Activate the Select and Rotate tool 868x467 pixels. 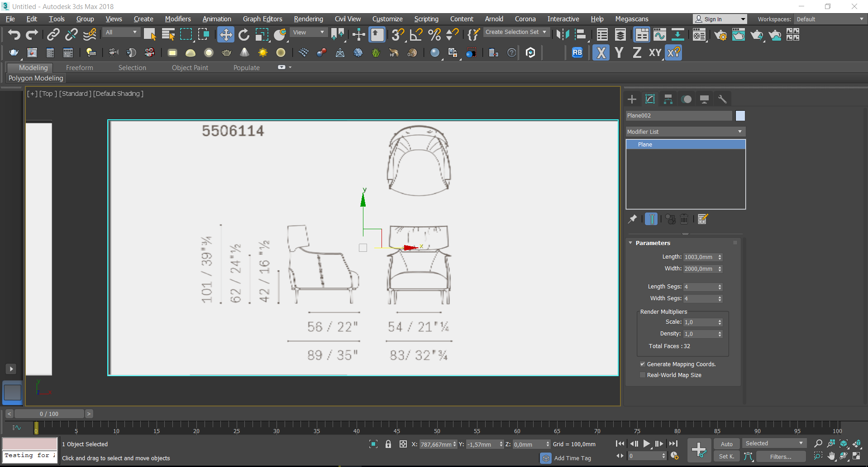click(244, 35)
